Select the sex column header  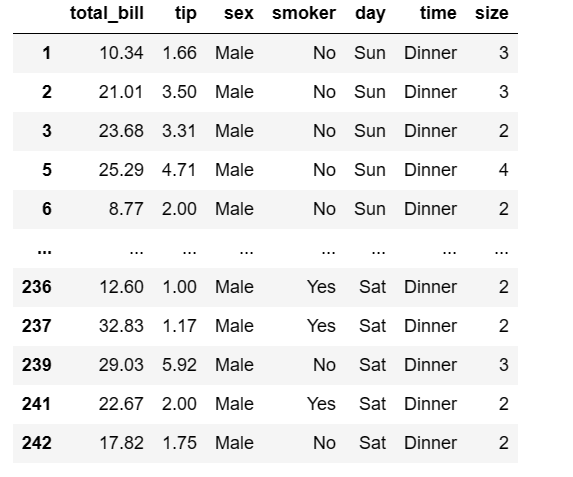point(239,14)
